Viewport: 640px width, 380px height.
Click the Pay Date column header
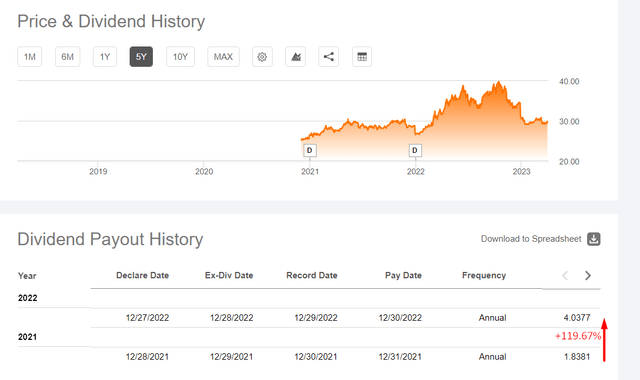(x=403, y=276)
